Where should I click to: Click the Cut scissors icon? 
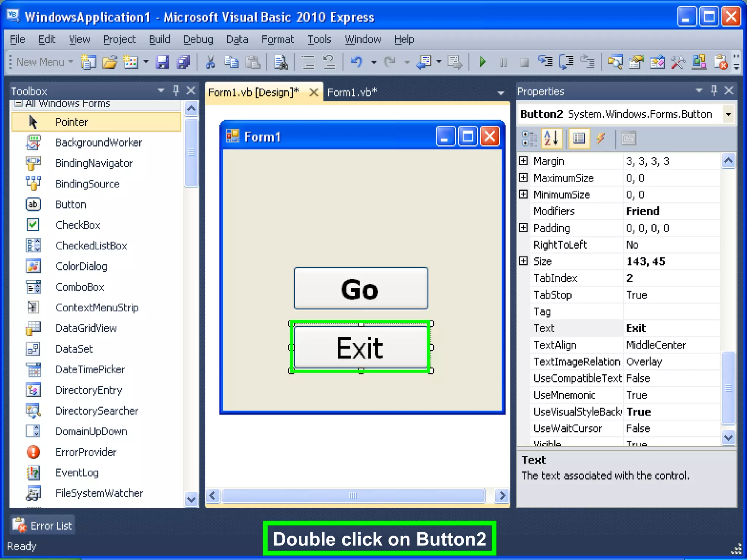[x=210, y=62]
